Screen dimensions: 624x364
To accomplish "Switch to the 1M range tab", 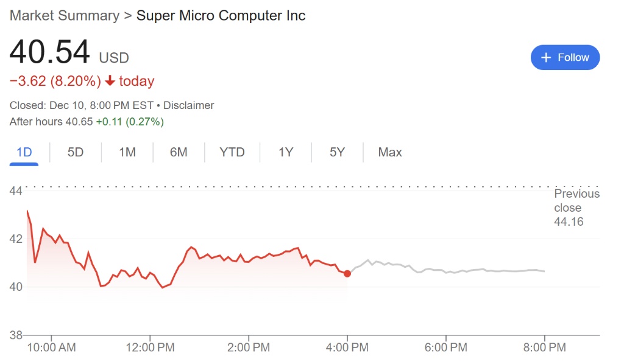I will click(x=127, y=152).
